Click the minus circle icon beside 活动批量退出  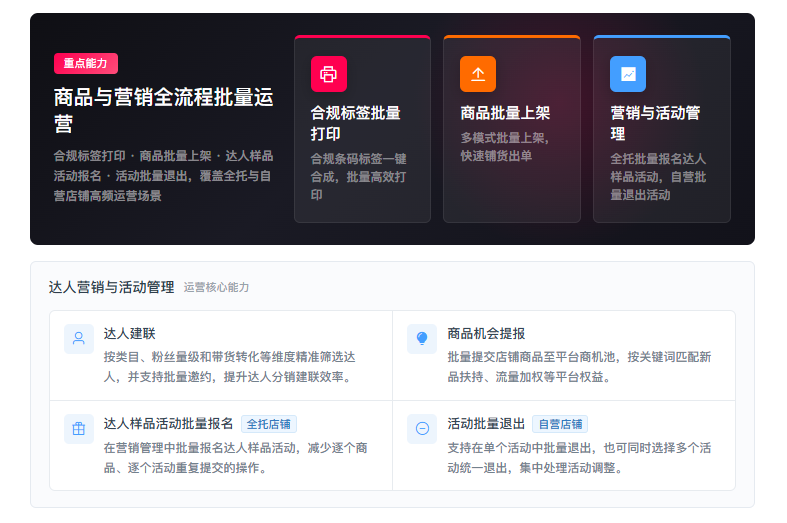(422, 429)
